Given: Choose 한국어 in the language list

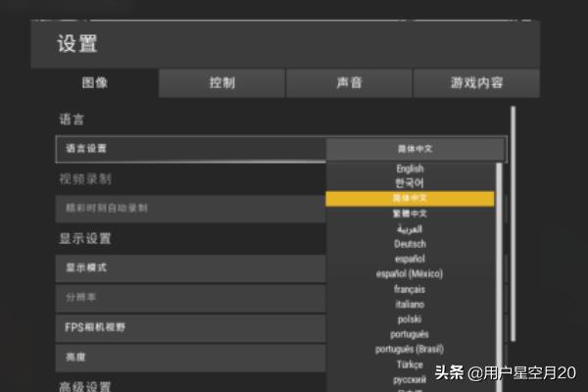Looking at the screenshot, I should click(x=410, y=183).
